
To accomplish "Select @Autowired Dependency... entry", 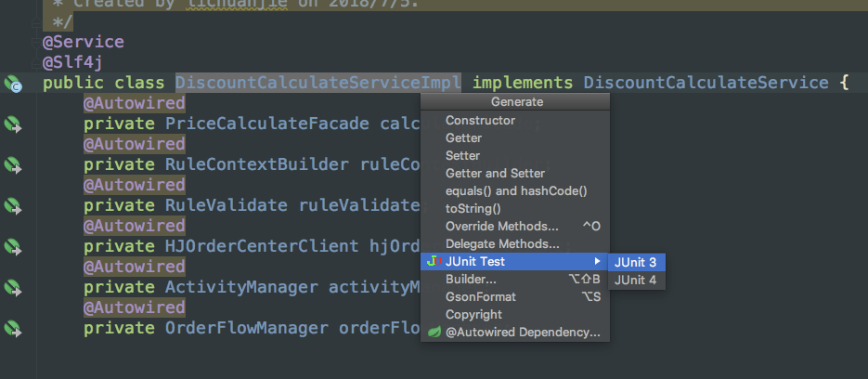I will pyautogui.click(x=515, y=333).
